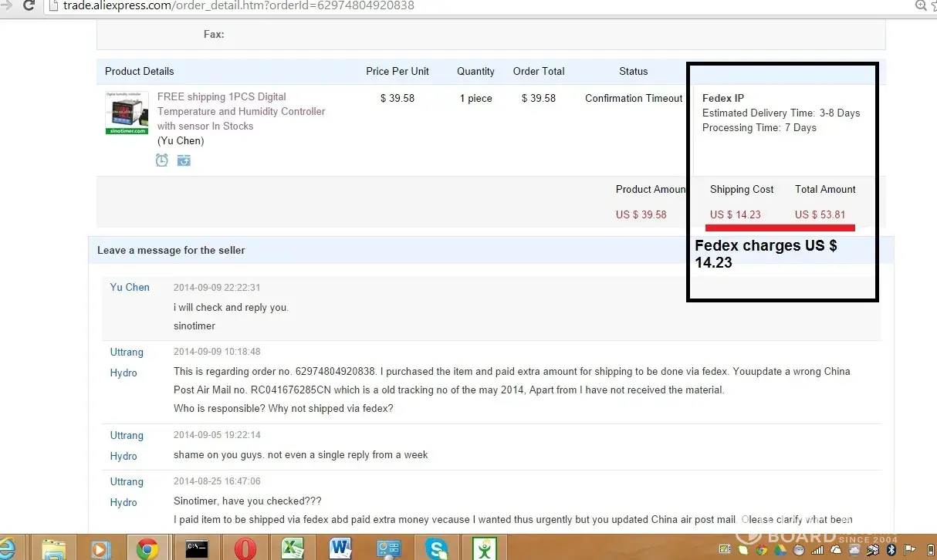Click the 1 piece quantity cell

point(475,98)
